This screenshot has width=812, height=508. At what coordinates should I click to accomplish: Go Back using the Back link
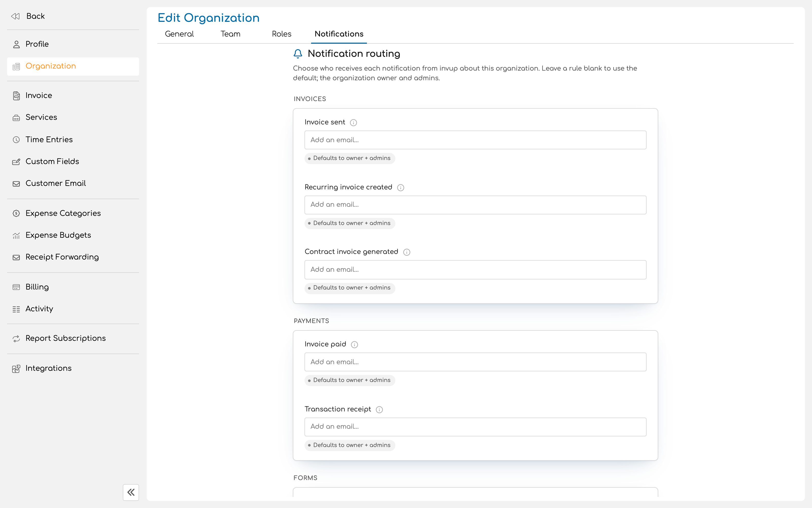(36, 16)
